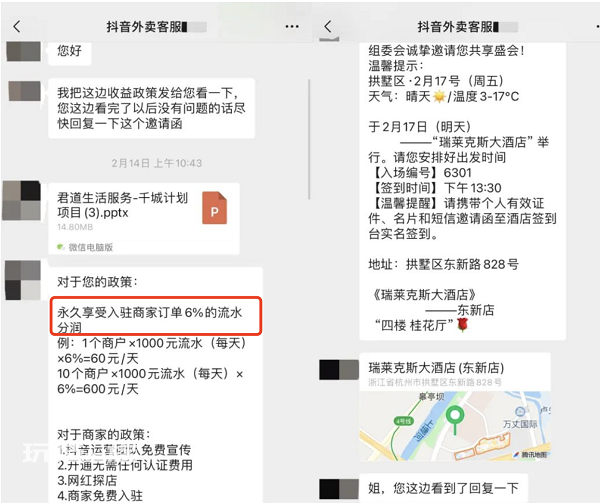Screen dimensions: 600x503
Task: Tap sender avatar beside the pptx file
Action: pyautogui.click(x=21, y=200)
